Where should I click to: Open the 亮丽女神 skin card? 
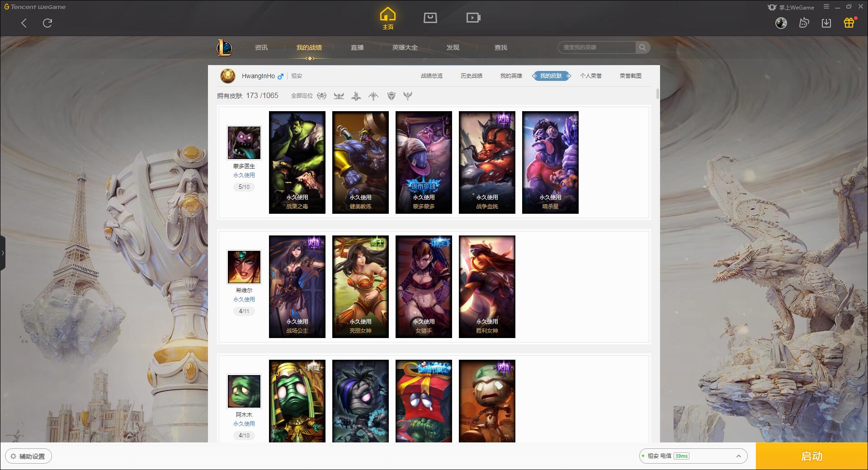360,287
